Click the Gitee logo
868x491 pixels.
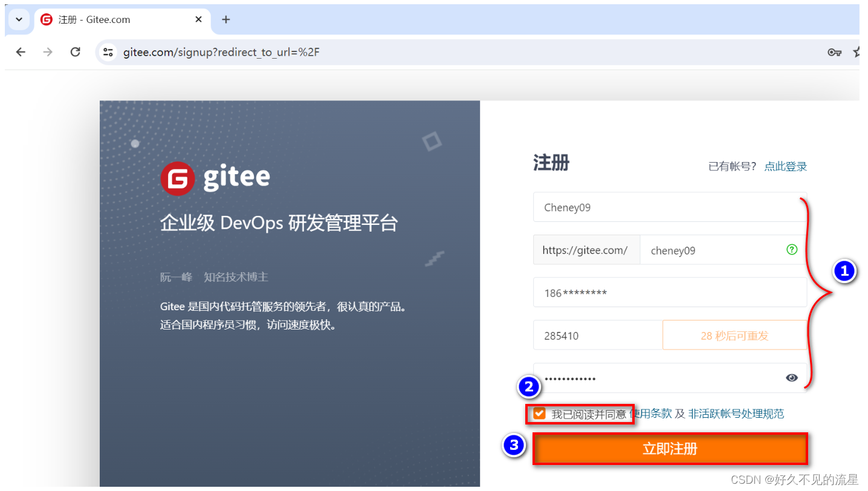click(x=215, y=178)
